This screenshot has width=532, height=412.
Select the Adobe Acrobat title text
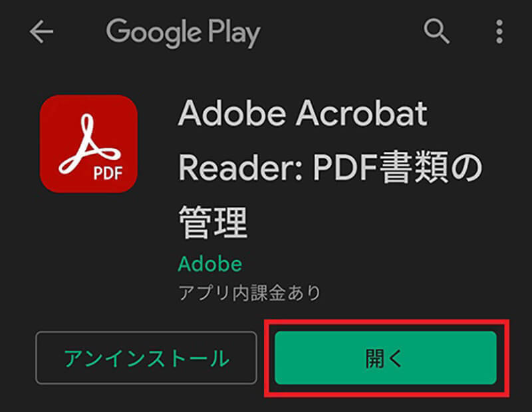coord(303,113)
